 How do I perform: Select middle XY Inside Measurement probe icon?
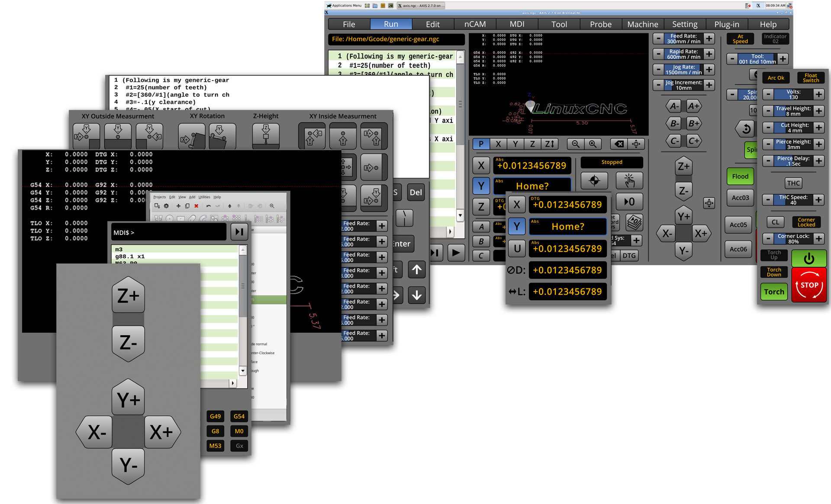pyautogui.click(x=343, y=136)
